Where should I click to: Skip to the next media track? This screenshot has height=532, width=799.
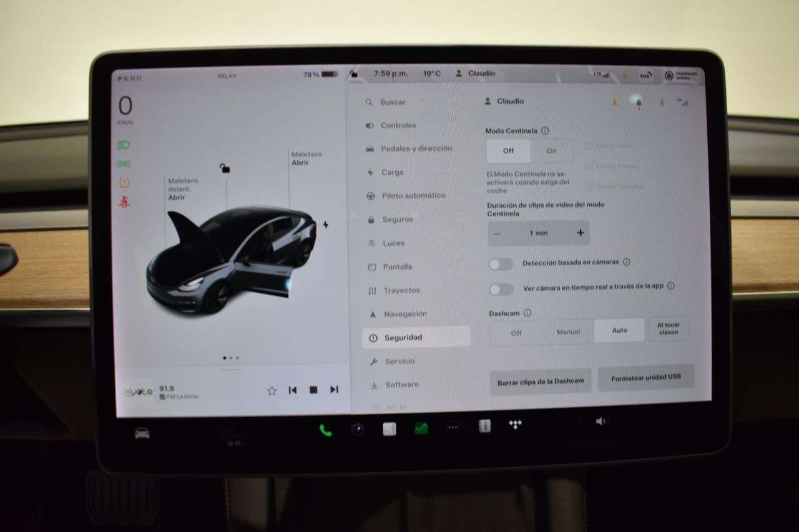[x=333, y=389]
